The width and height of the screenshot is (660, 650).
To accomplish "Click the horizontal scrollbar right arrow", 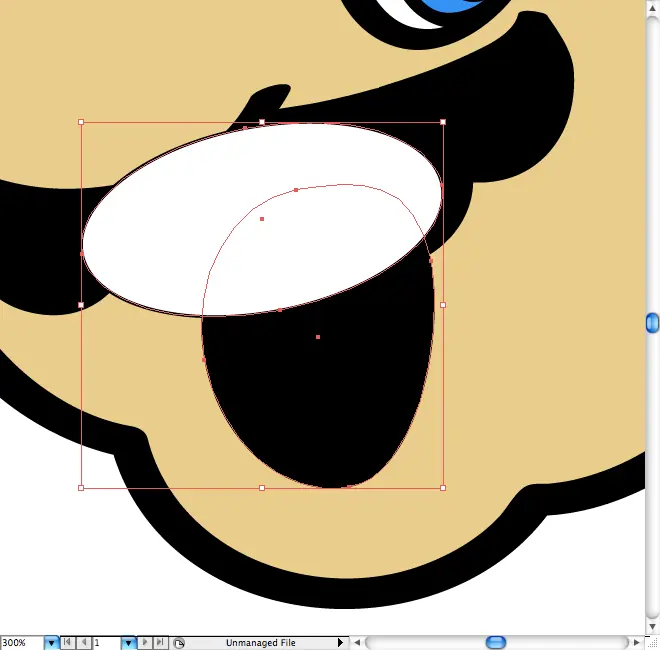I will coord(636,643).
